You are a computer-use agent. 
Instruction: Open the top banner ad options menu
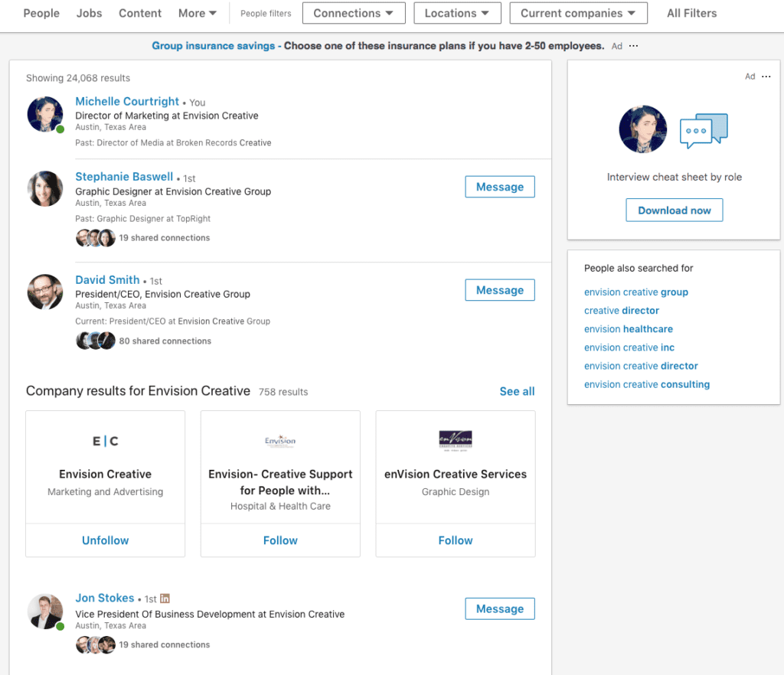pyautogui.click(x=633, y=45)
